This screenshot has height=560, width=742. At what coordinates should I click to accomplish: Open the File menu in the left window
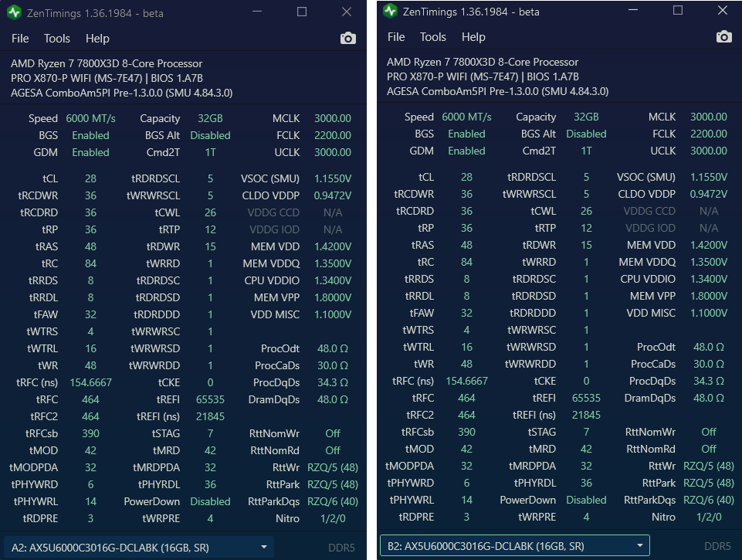pyautogui.click(x=19, y=38)
